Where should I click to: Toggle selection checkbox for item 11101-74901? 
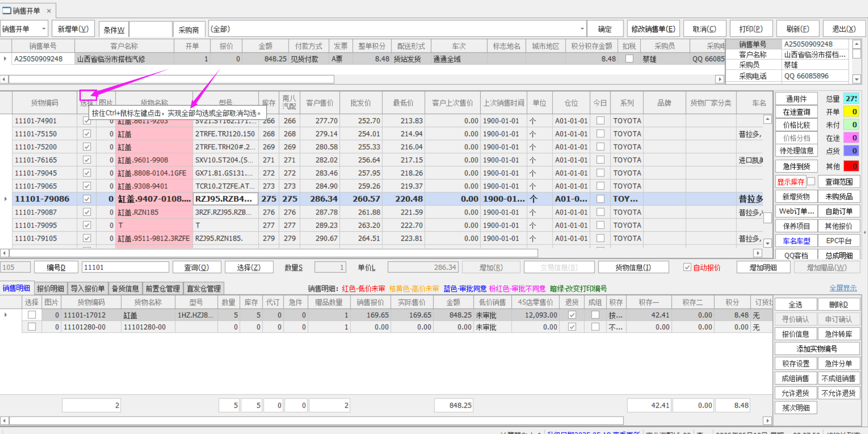(x=87, y=121)
